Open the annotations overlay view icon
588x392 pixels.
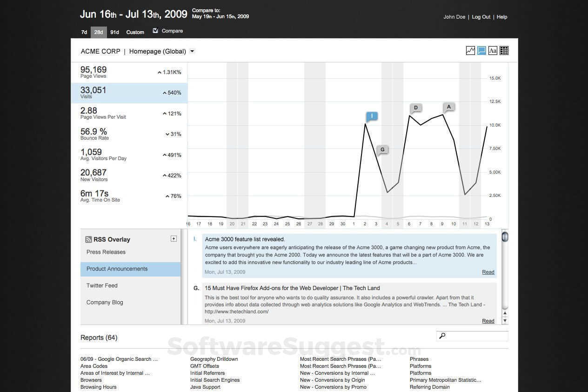(x=481, y=50)
